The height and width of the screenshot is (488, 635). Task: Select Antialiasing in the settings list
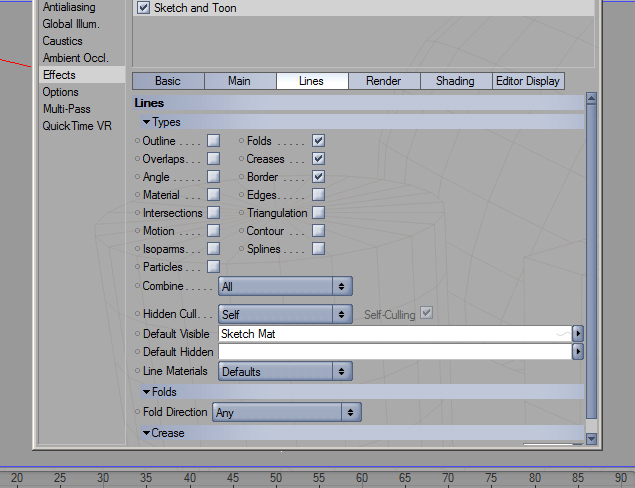coord(69,7)
